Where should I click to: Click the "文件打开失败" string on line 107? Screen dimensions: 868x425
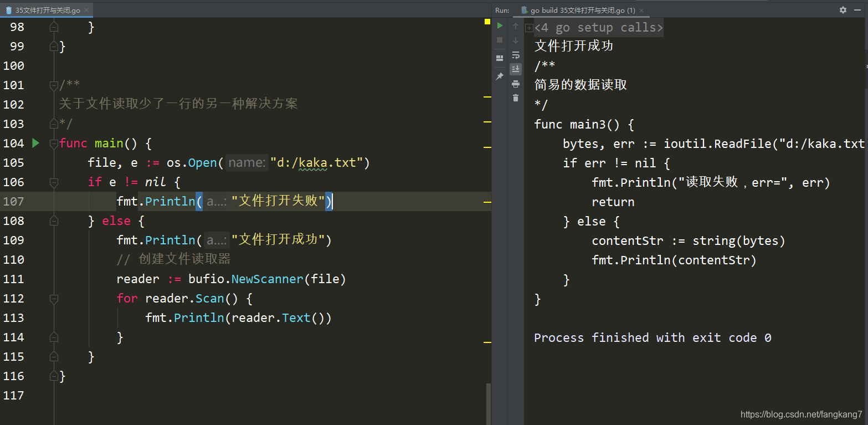tap(278, 201)
